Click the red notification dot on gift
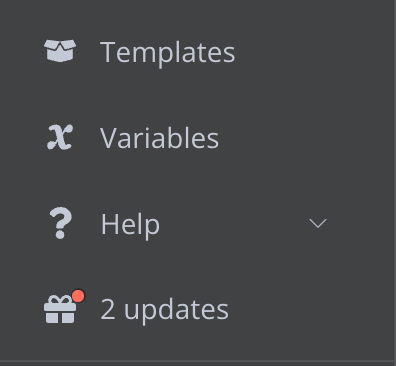Screen dimensions: 396x366 tap(78, 296)
